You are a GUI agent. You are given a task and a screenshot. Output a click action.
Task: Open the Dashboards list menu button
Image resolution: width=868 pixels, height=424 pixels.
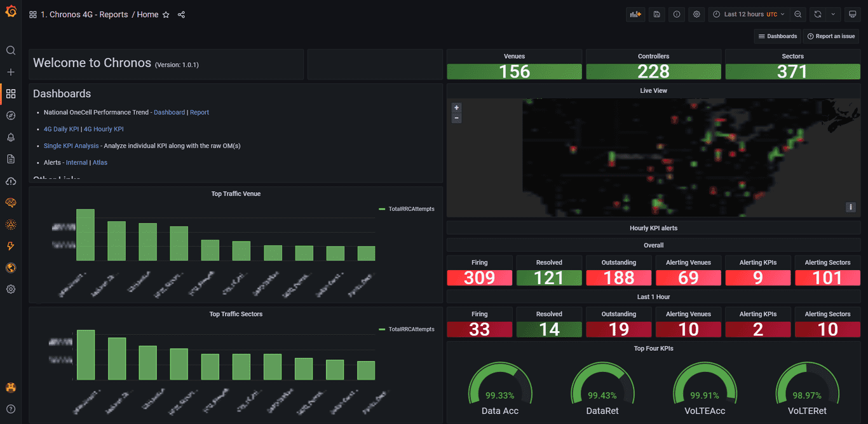[777, 36]
